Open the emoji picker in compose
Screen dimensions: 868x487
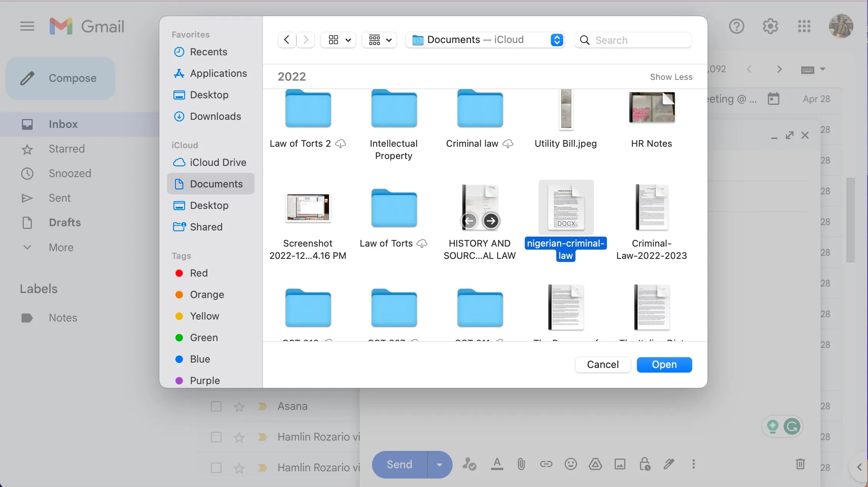(x=570, y=464)
